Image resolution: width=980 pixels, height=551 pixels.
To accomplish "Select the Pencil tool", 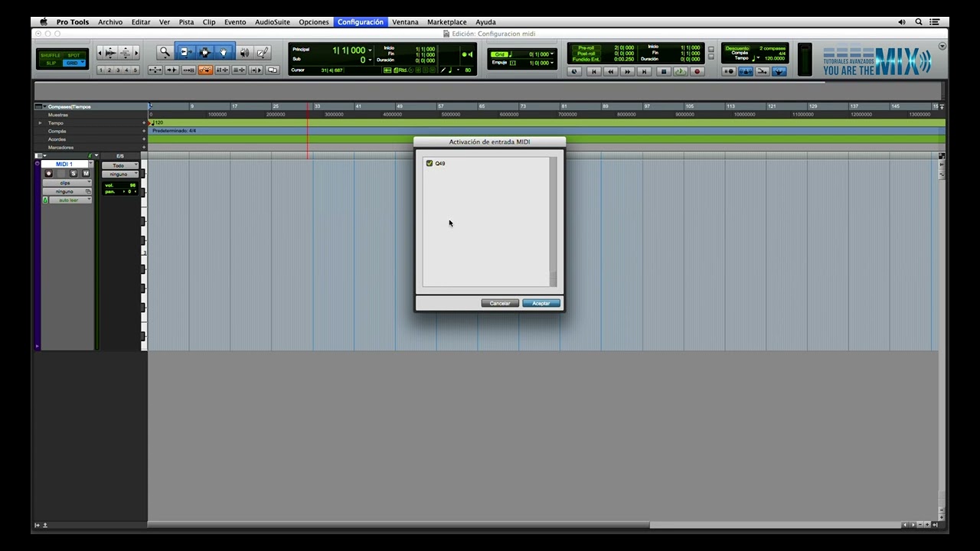I will [x=262, y=53].
